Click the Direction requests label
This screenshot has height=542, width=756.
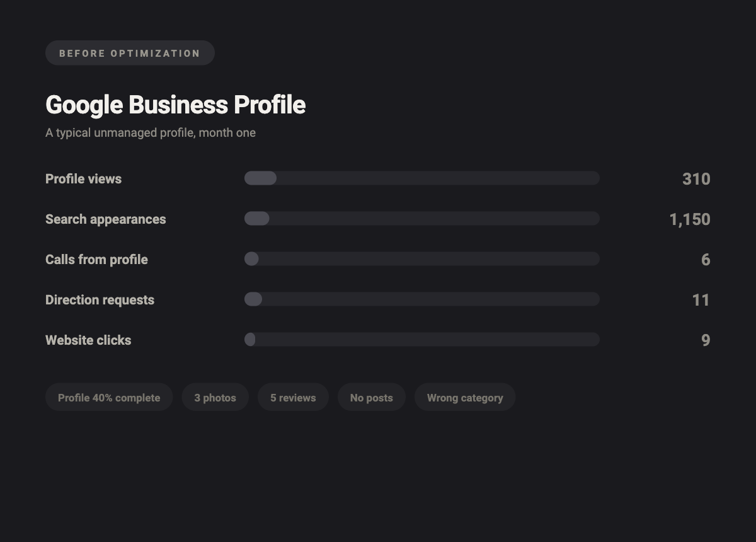[100, 300]
